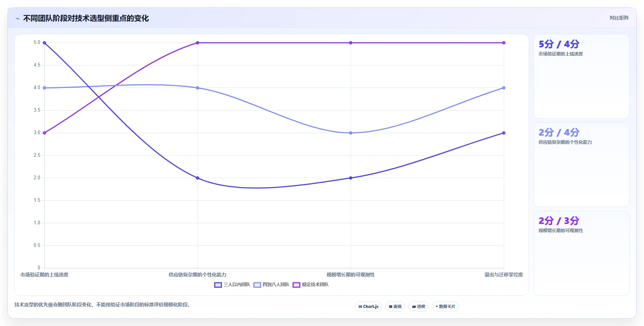Select 稳定技术团队 point at 退出与迁移 value 5
Viewport: 644px width, 326px height.
(504, 43)
